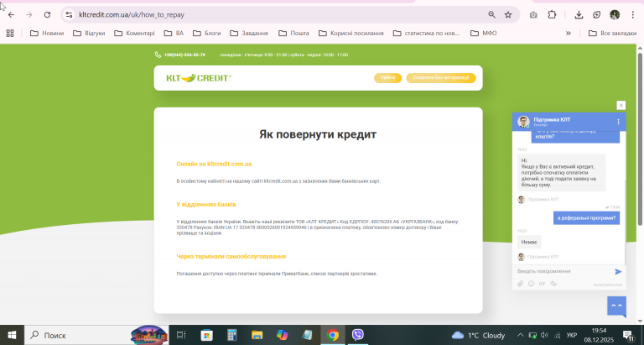The height and width of the screenshot is (345, 644).
Task: Click the blue chat launcher bubble
Action: point(616,306)
